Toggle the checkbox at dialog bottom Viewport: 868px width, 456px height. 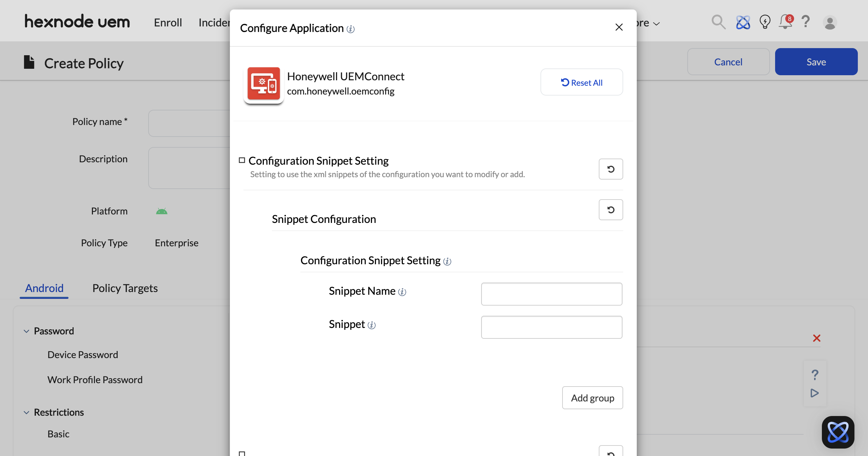242,453
